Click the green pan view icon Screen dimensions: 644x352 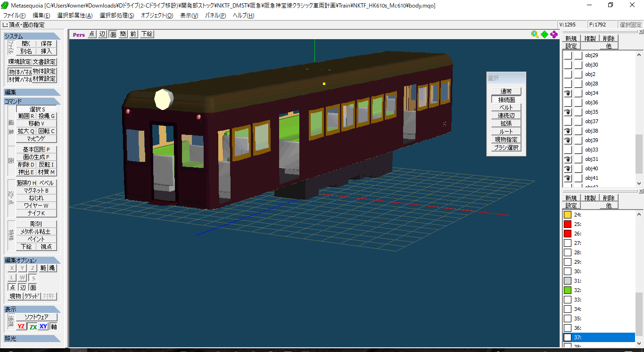coord(545,34)
